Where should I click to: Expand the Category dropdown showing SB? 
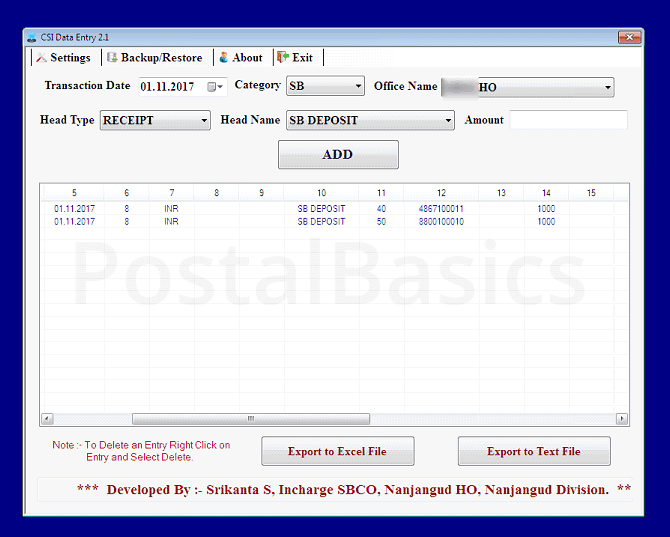pyautogui.click(x=357, y=87)
